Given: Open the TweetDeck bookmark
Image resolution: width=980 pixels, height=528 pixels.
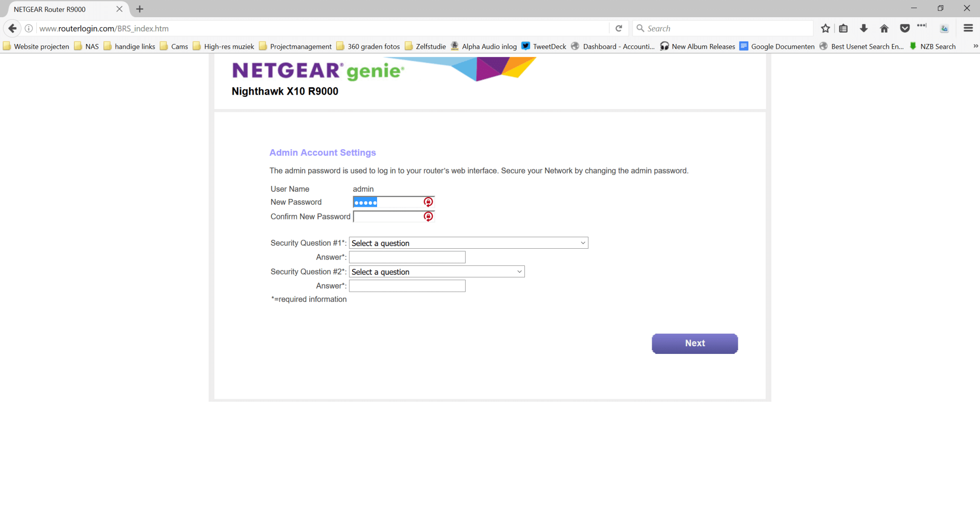Looking at the screenshot, I should point(544,46).
